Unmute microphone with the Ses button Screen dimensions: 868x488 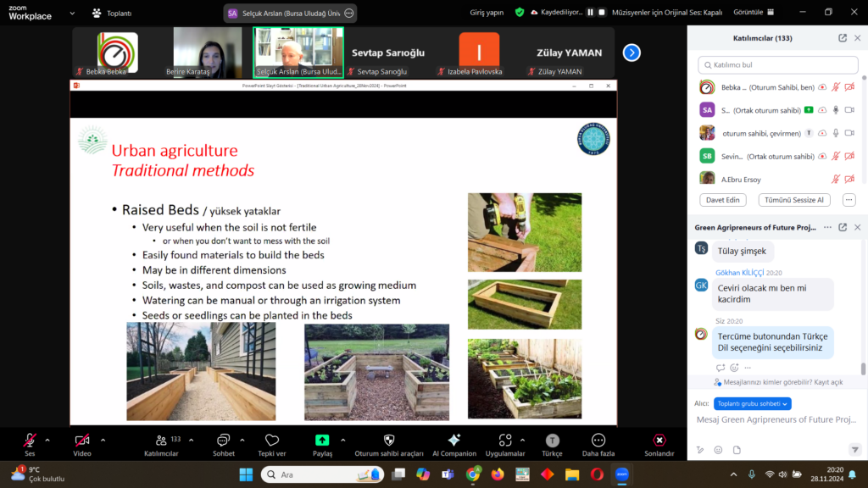point(30,440)
